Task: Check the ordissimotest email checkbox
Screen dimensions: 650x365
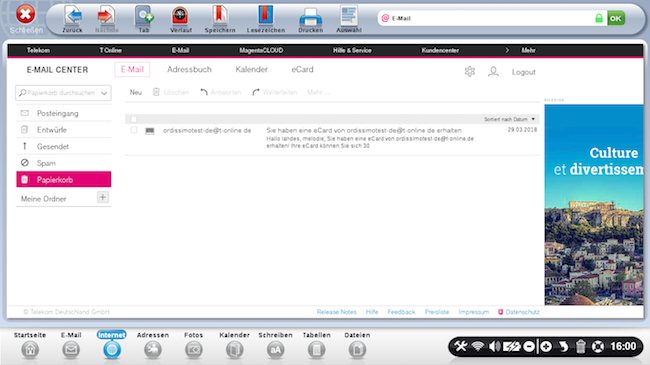Action: [x=133, y=130]
